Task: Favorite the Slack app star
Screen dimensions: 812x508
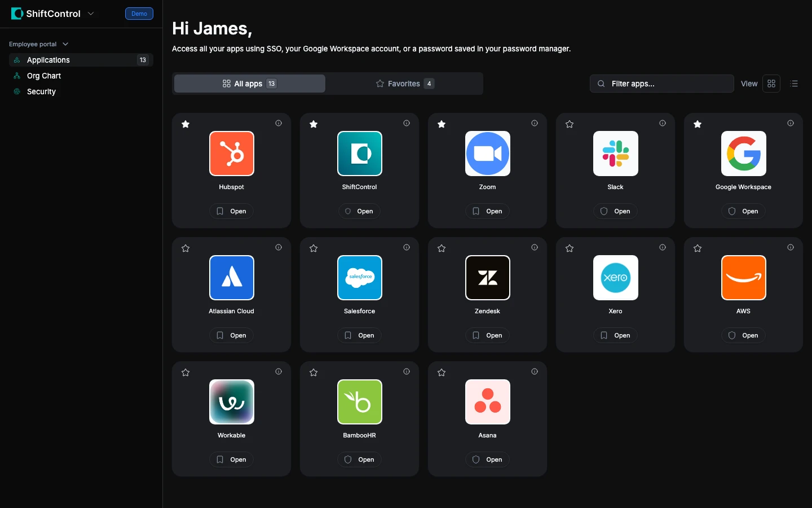Action: pos(570,124)
